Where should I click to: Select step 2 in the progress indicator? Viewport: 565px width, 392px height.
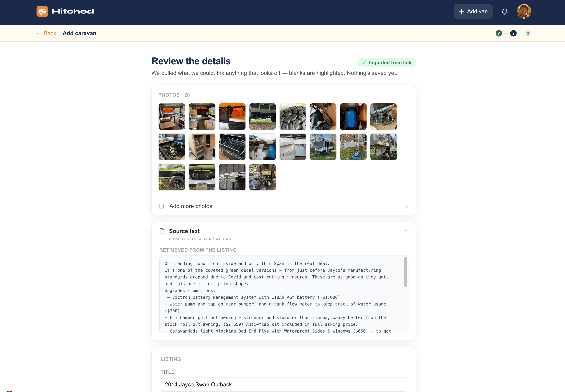click(513, 33)
